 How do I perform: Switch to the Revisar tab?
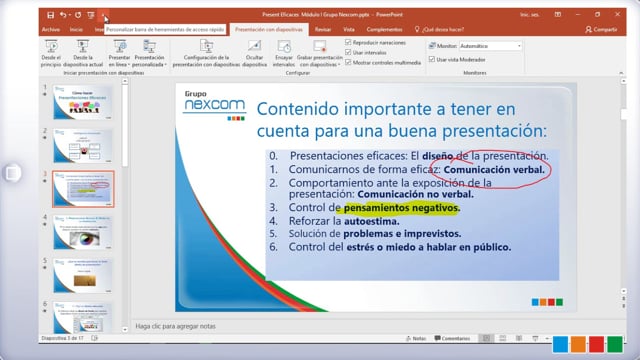coord(322,29)
